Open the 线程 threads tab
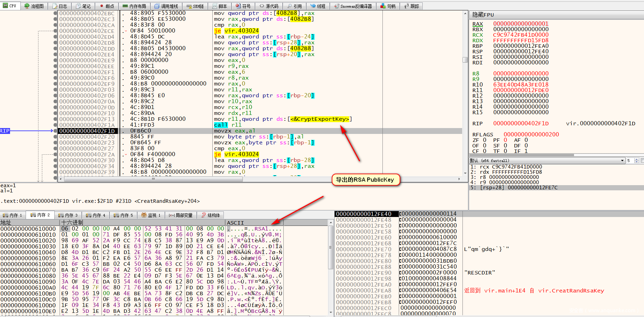The image size is (644, 317). pos(318,6)
